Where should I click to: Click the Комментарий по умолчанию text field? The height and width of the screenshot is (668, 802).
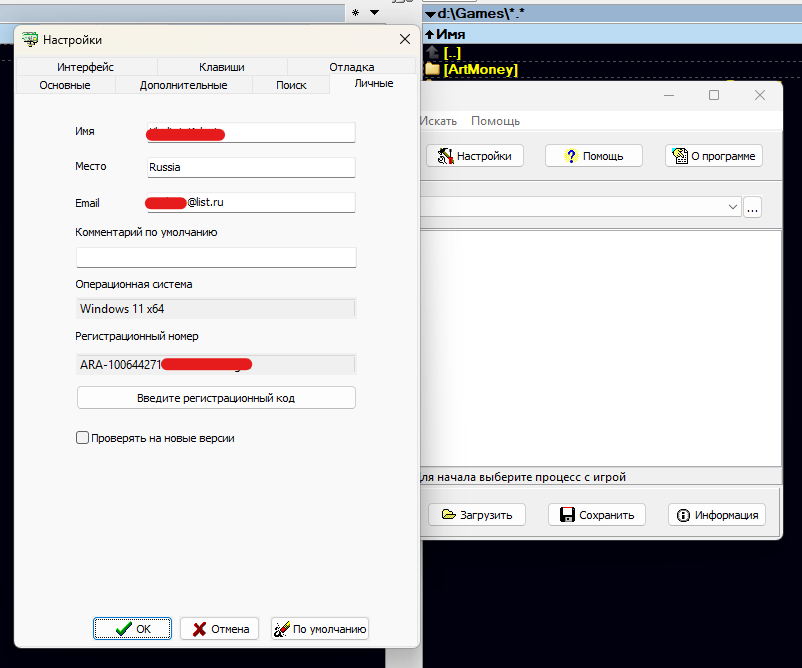(x=216, y=258)
